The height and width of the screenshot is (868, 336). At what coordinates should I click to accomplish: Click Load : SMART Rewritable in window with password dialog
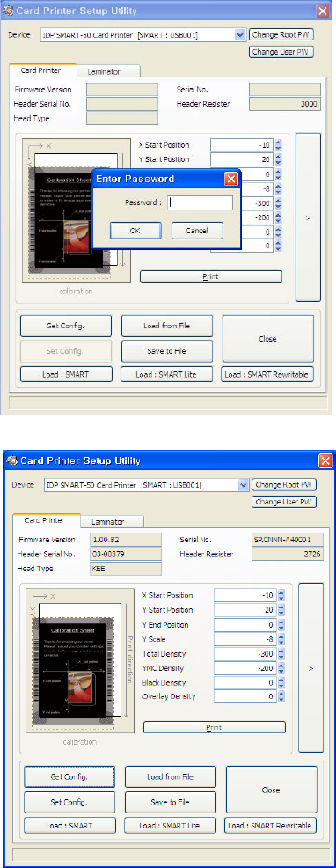point(267,374)
